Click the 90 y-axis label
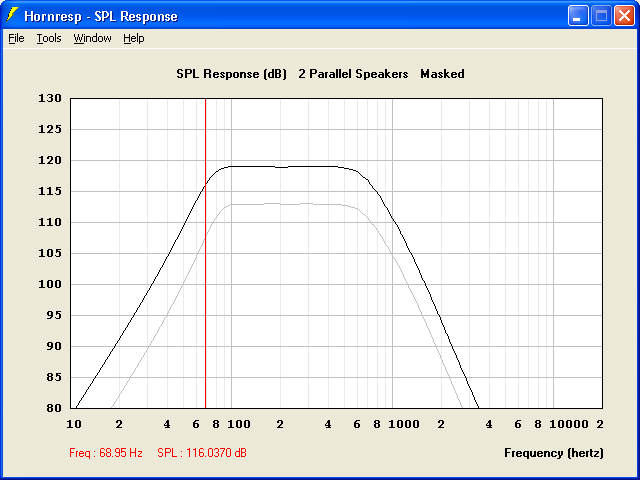The width and height of the screenshot is (640, 480). tap(54, 347)
